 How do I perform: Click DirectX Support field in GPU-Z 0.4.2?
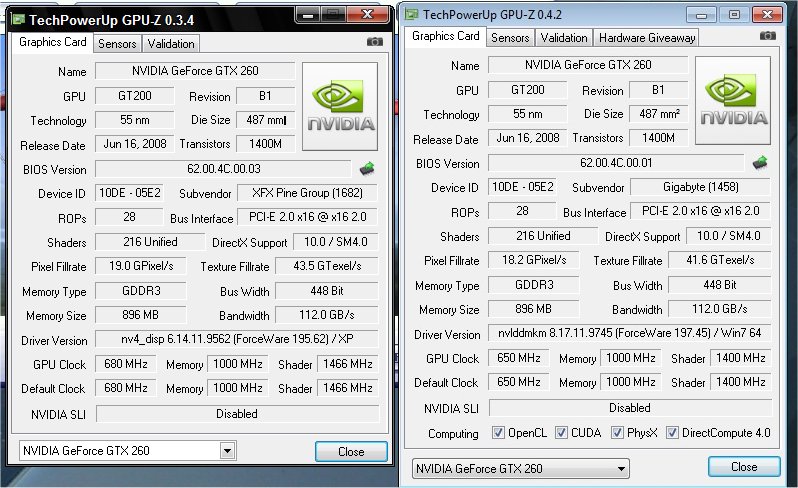click(x=729, y=236)
